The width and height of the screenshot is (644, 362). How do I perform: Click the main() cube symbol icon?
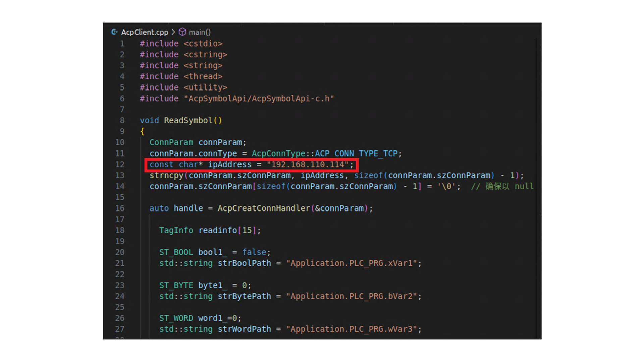[182, 32]
